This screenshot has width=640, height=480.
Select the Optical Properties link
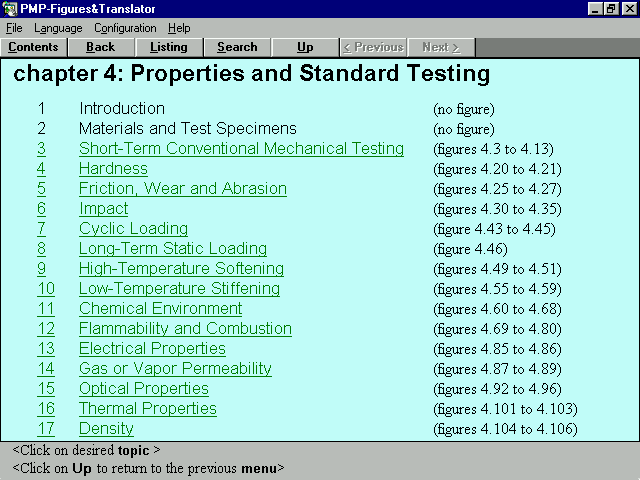[x=143, y=389]
